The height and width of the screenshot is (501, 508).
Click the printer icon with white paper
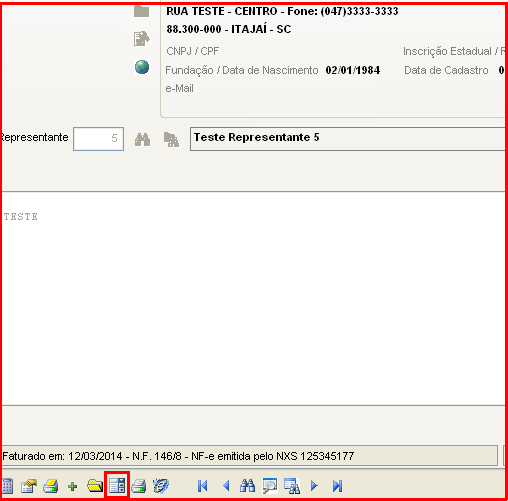pos(139,486)
